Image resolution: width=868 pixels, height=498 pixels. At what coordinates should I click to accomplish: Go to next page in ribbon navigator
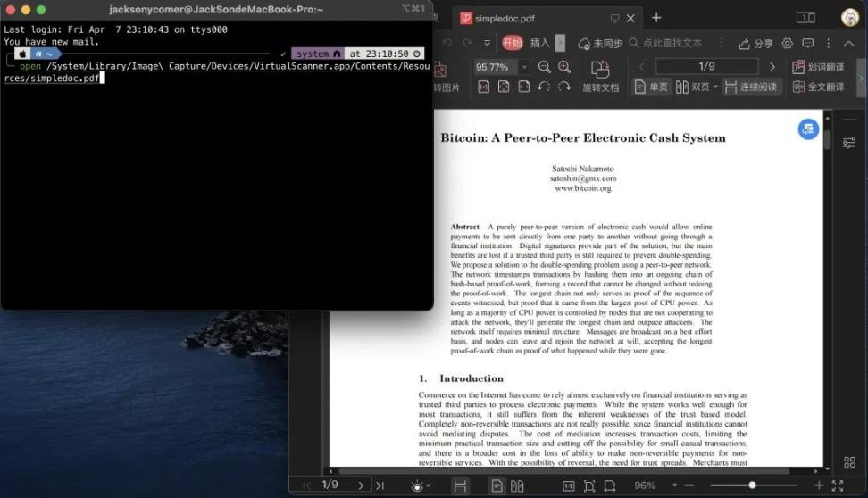772,67
